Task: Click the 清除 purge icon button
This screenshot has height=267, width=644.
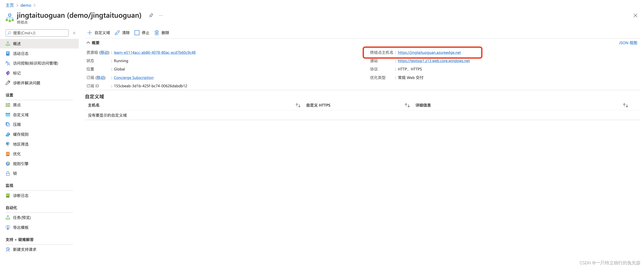Action: [x=117, y=33]
